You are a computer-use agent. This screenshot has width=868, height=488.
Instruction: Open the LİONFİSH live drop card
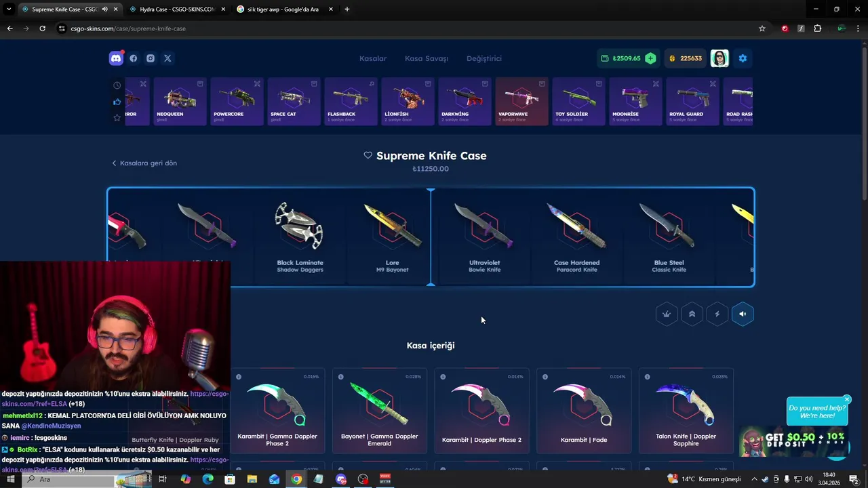408,101
